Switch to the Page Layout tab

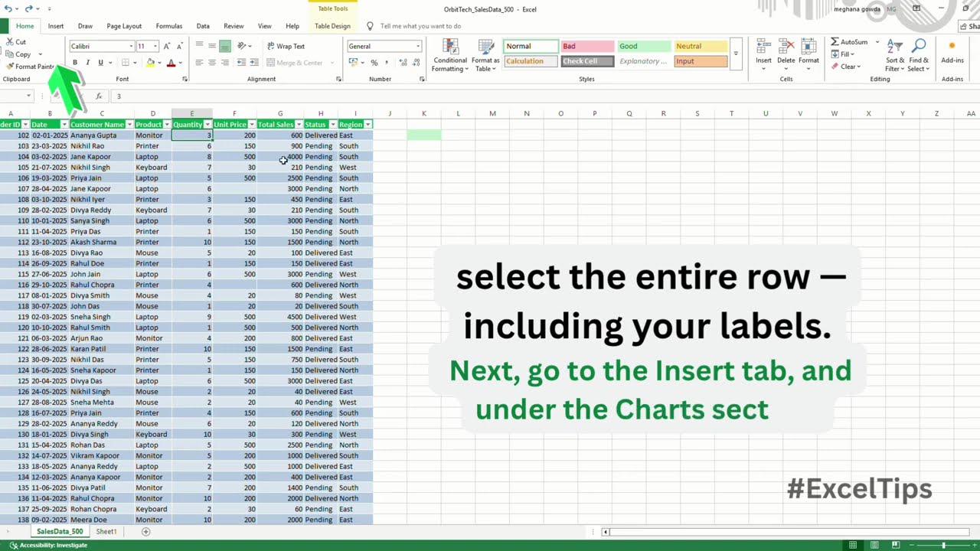124,26
